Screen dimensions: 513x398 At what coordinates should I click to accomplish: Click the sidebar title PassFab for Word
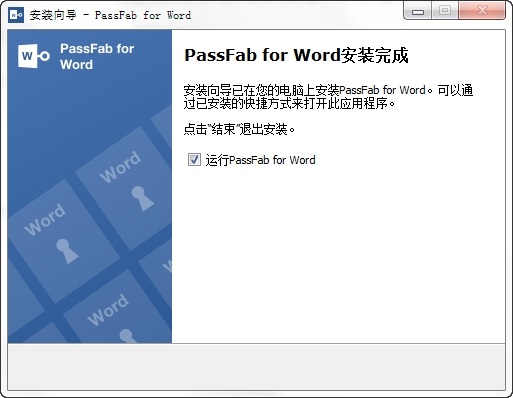pyautogui.click(x=97, y=57)
